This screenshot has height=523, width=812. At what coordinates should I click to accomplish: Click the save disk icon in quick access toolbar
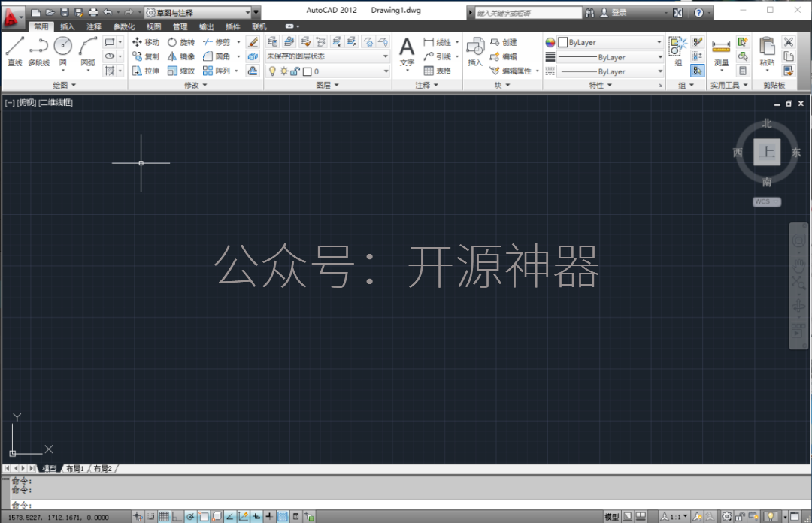coord(64,12)
